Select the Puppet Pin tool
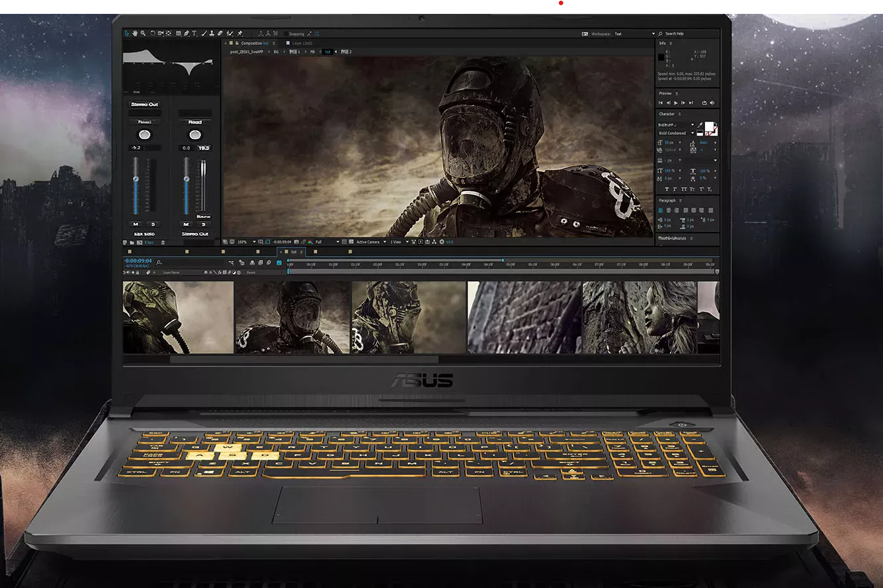 [x=239, y=33]
